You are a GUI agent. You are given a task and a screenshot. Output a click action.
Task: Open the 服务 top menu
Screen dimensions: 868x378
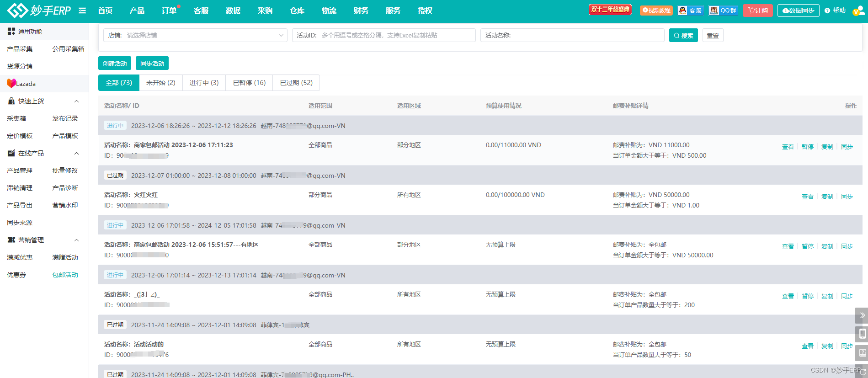point(393,11)
